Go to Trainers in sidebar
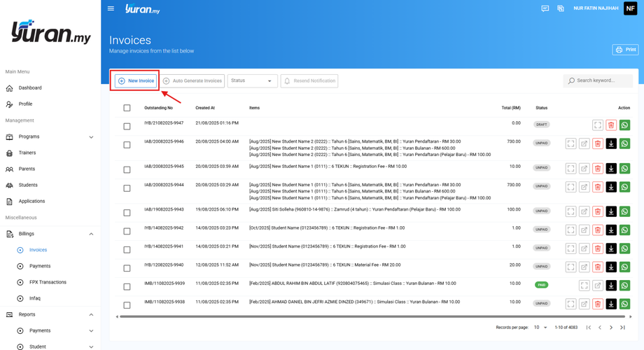The width and height of the screenshot is (644, 350). [27, 153]
